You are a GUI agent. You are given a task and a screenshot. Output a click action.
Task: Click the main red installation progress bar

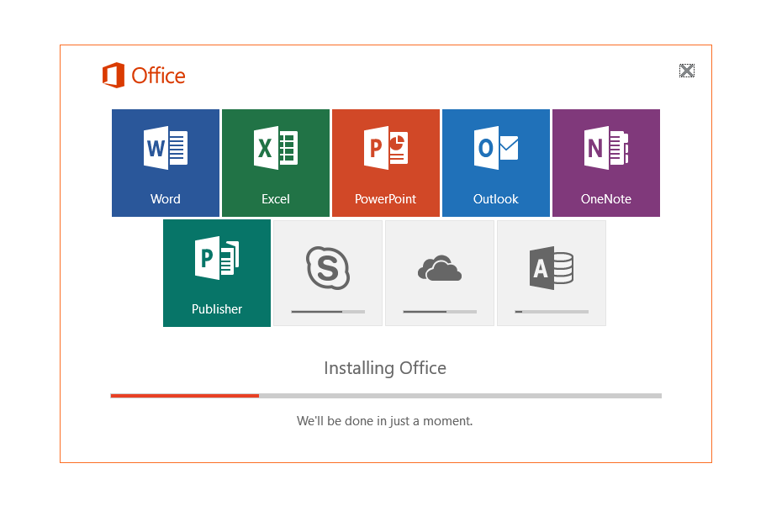coord(385,395)
